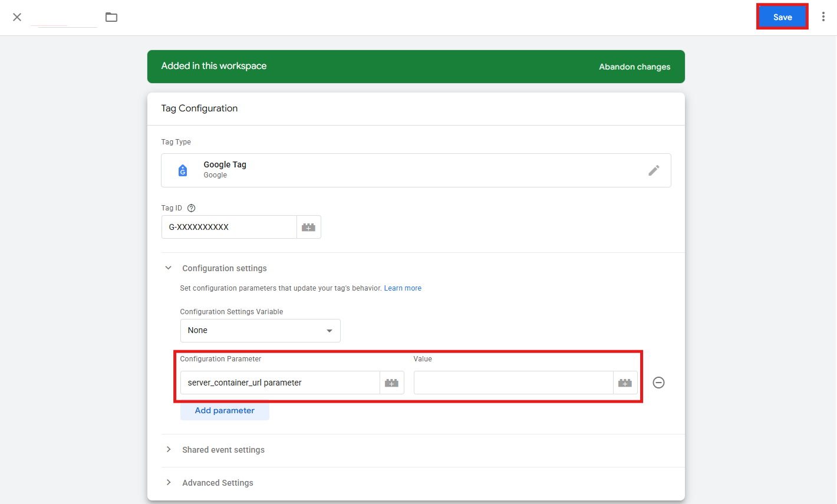This screenshot has height=504, width=837.
Task: Click the Save button
Action: coord(783,17)
